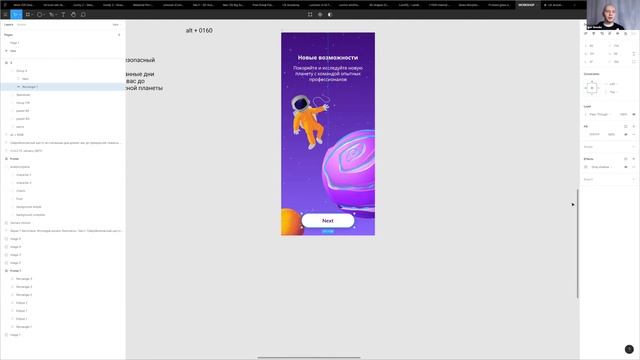Select the Text tool
640x360 pixels.
63,14
